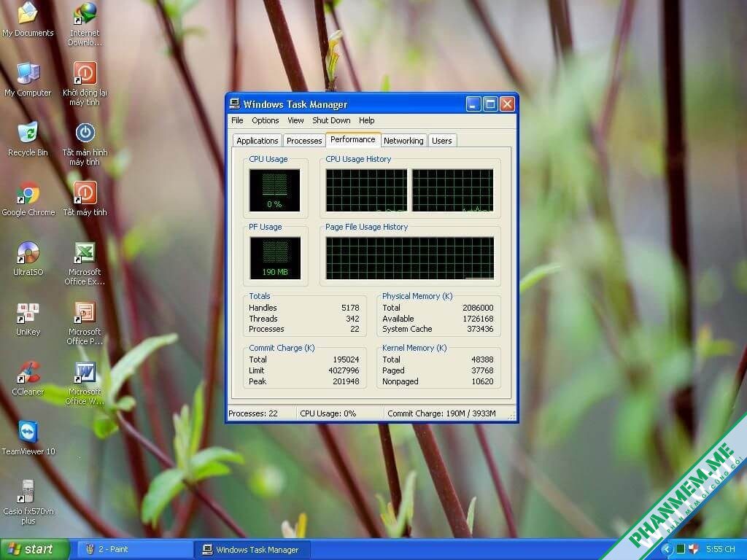Select the TeamViewer 10 desktop icon
This screenshot has height=560, width=747.
point(28,438)
